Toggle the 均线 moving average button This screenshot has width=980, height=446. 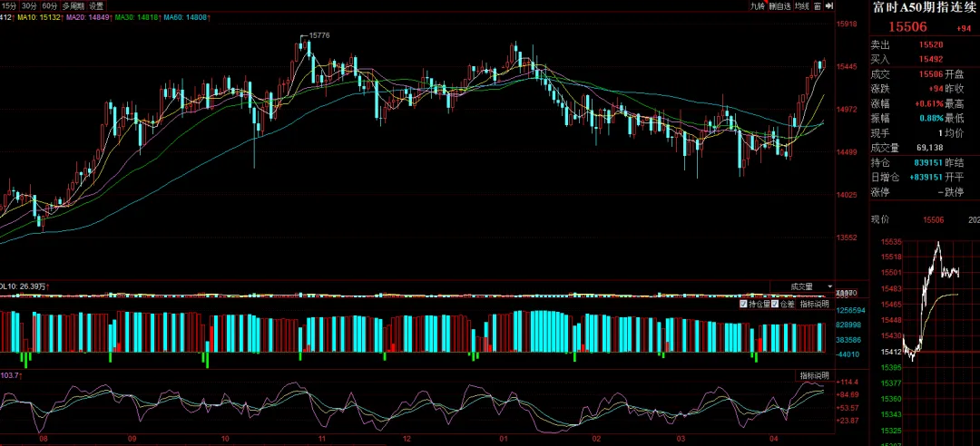click(802, 5)
